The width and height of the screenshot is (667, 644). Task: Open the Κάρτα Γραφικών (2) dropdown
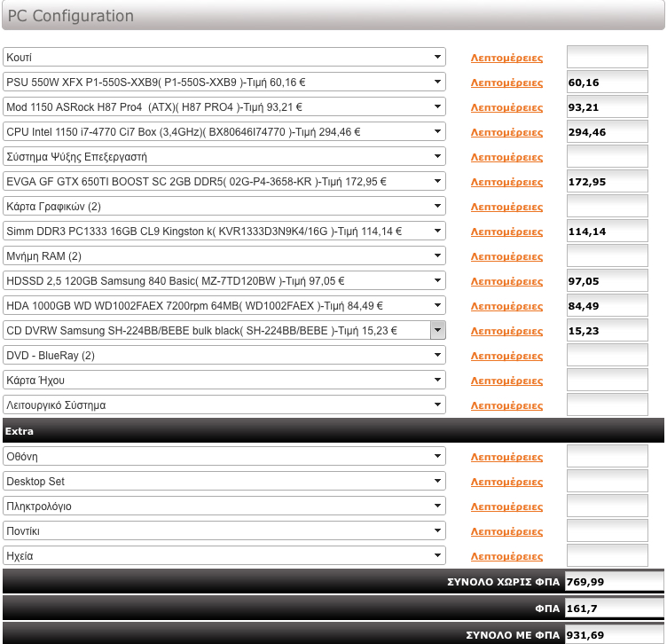click(224, 206)
